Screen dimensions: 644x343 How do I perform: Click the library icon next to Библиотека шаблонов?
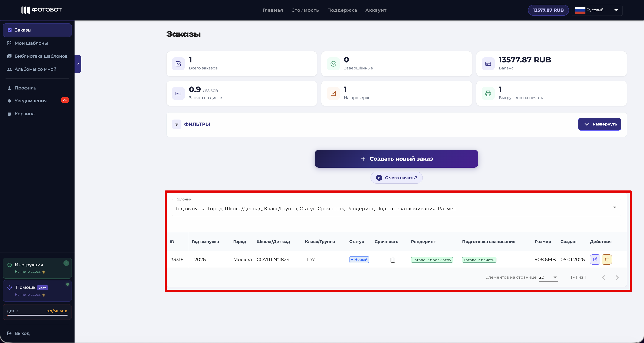coord(9,56)
